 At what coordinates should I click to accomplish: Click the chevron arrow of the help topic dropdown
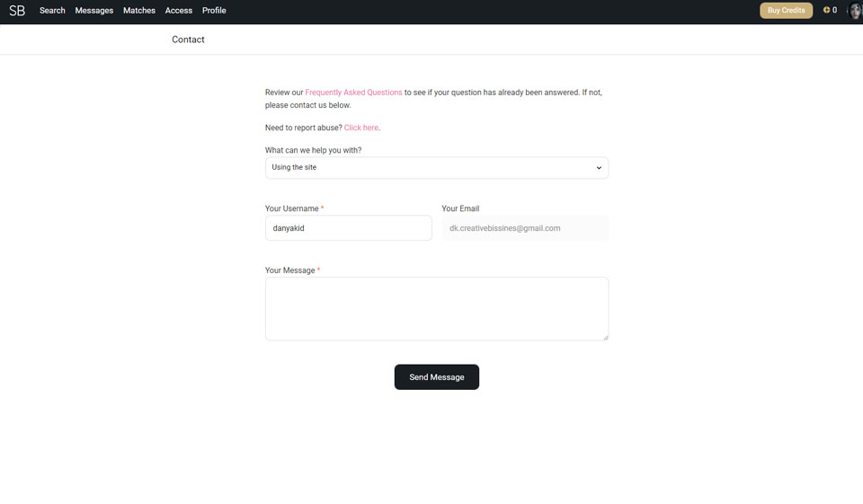[599, 168]
